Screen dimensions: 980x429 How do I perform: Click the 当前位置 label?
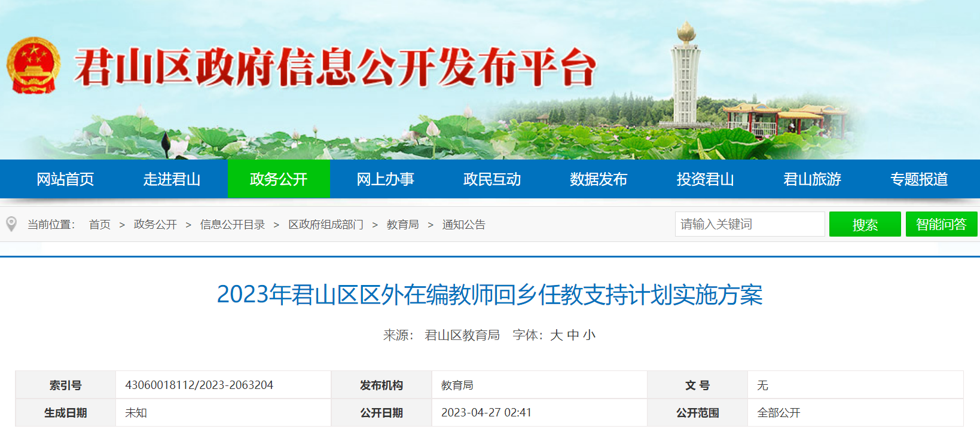click(x=51, y=225)
